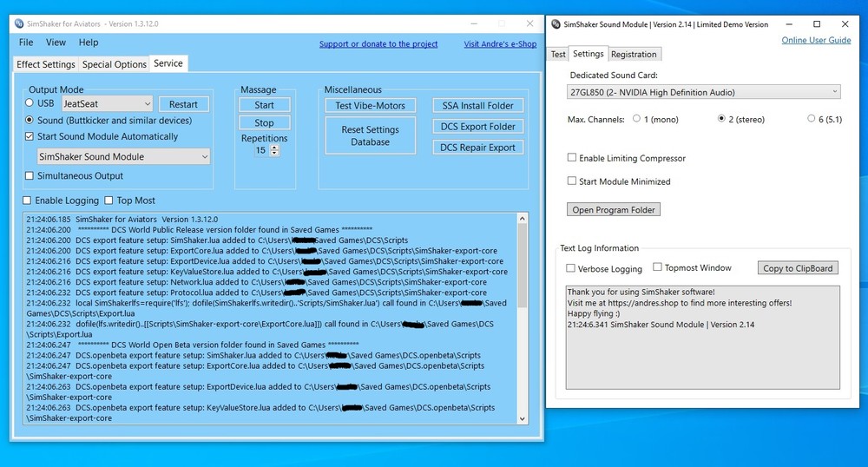
Task: Select 6 (5.1) max channels
Action: (x=811, y=118)
